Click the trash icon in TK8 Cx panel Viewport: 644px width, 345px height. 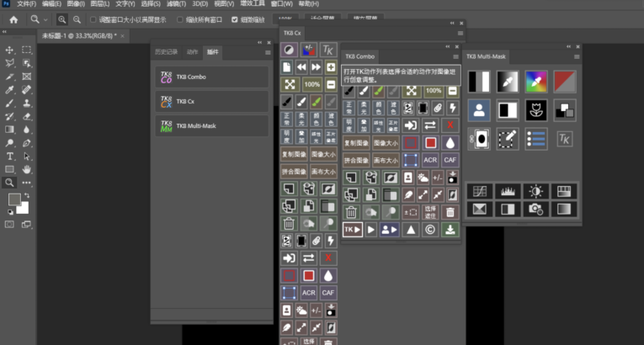pos(289,224)
